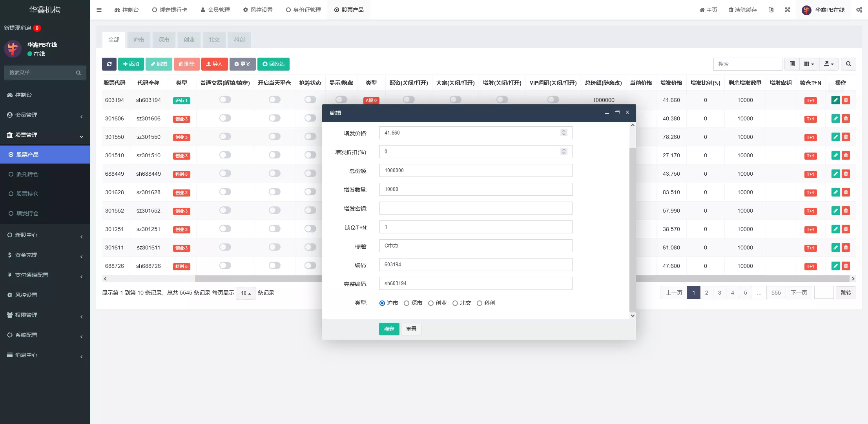Click the red delete icon for row 301606

(846, 118)
